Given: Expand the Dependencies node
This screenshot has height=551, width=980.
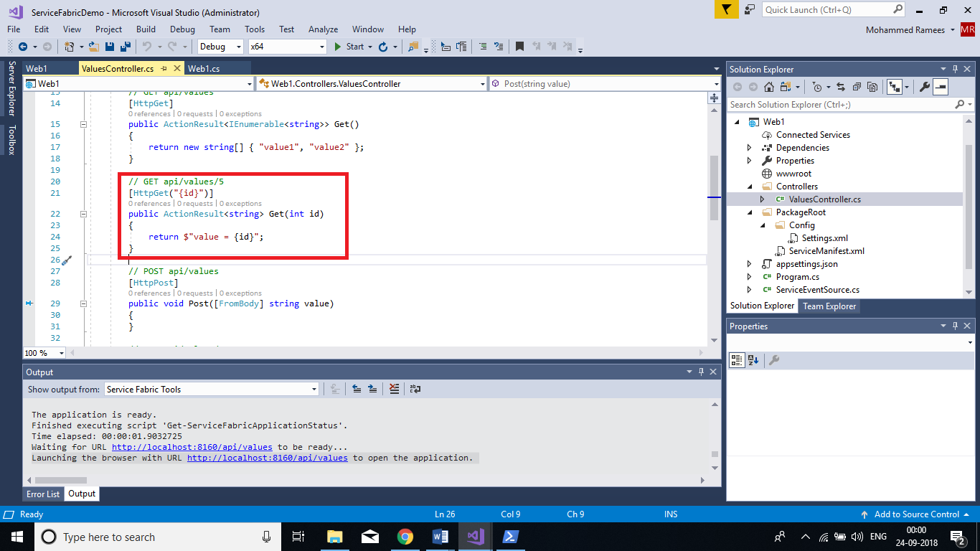Looking at the screenshot, I should pyautogui.click(x=750, y=148).
